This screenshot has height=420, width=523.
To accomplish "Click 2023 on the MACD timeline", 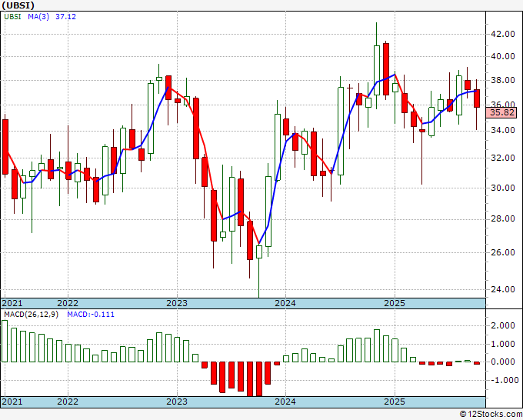I will tap(177, 402).
